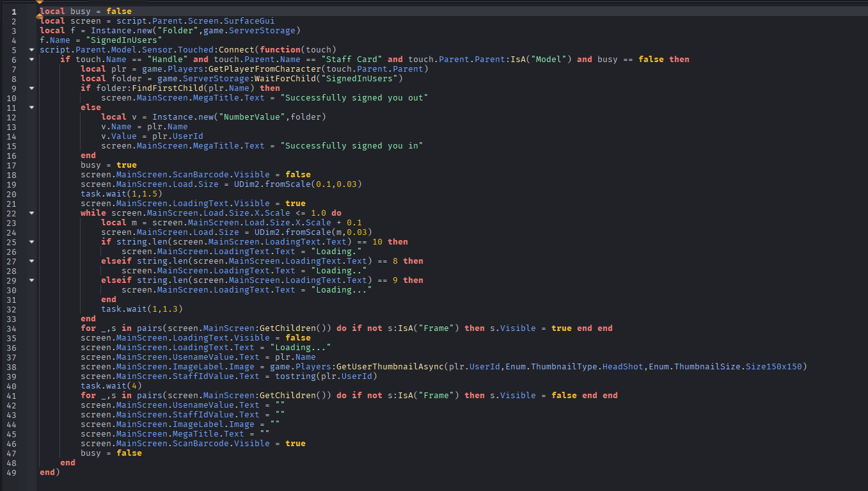The height and width of the screenshot is (491, 868).
Task: Click line number 17 in the gutter
Action: click(13, 165)
